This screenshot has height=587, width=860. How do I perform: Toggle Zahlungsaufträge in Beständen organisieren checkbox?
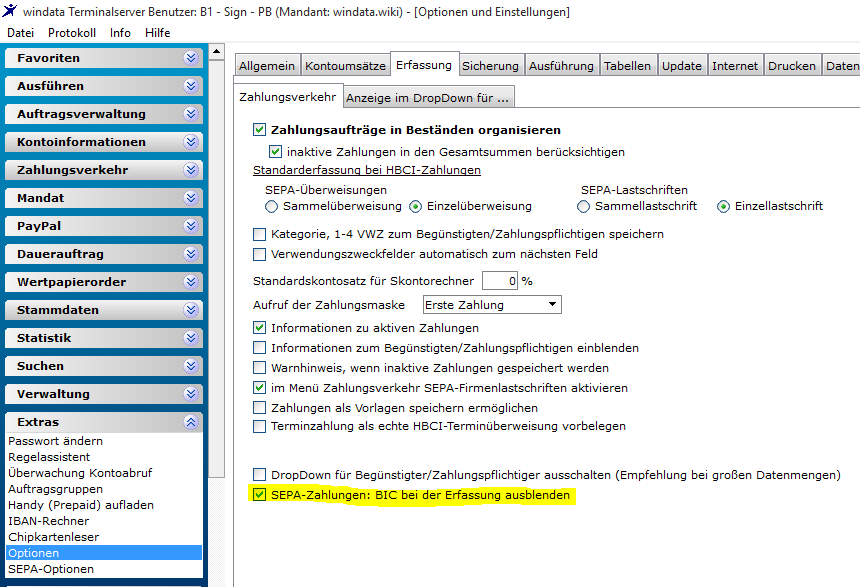(259, 129)
